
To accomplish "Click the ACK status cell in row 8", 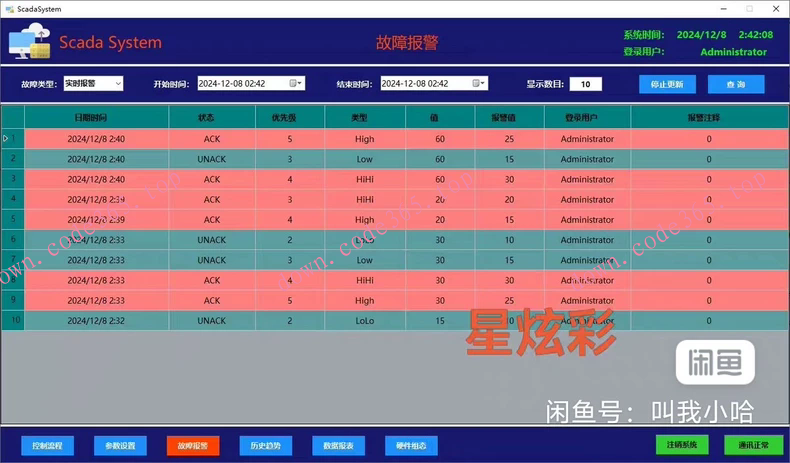I will tap(212, 280).
